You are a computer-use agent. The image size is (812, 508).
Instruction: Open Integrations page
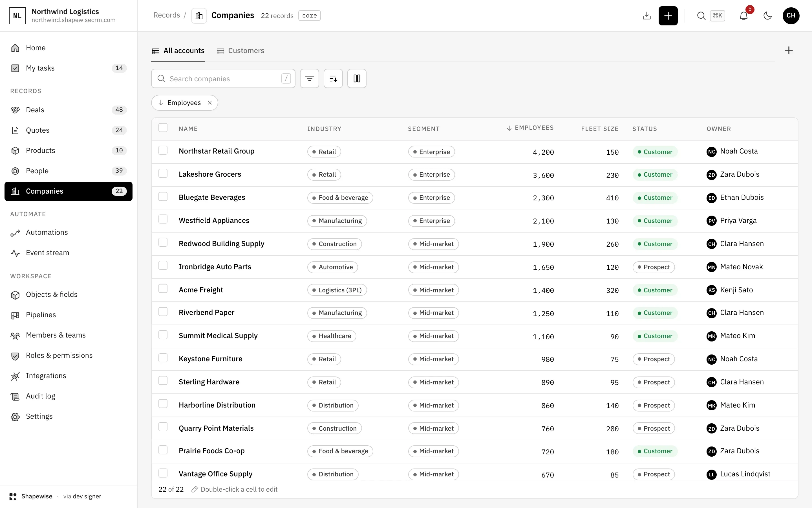pyautogui.click(x=69, y=376)
